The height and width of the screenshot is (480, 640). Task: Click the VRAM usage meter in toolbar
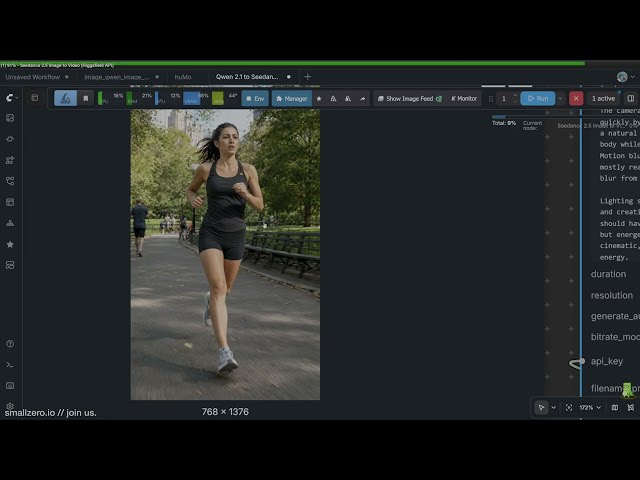[196, 98]
